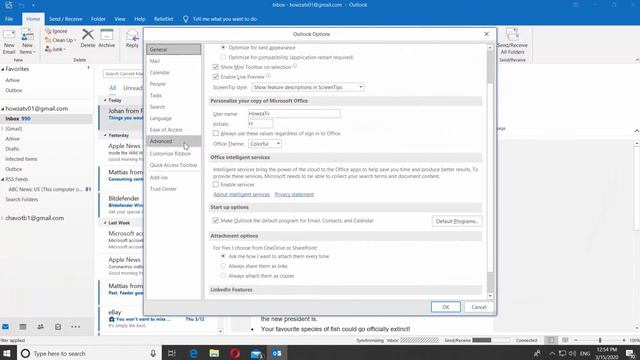640x360 pixels.
Task: Open the Privacy statement link
Action: (294, 195)
